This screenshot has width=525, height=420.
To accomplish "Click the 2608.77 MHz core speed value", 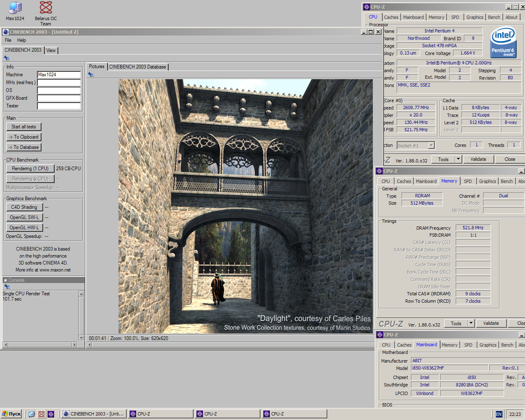I will 416,107.
